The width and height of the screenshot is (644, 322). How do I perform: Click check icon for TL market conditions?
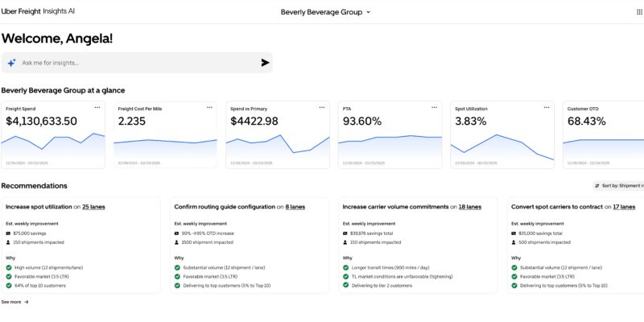coord(345,276)
